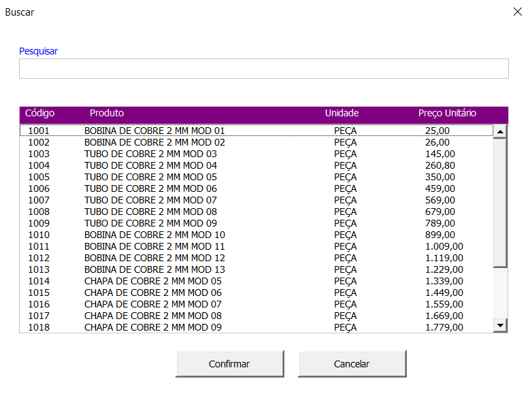Select product code 1002 row

(x=154, y=142)
